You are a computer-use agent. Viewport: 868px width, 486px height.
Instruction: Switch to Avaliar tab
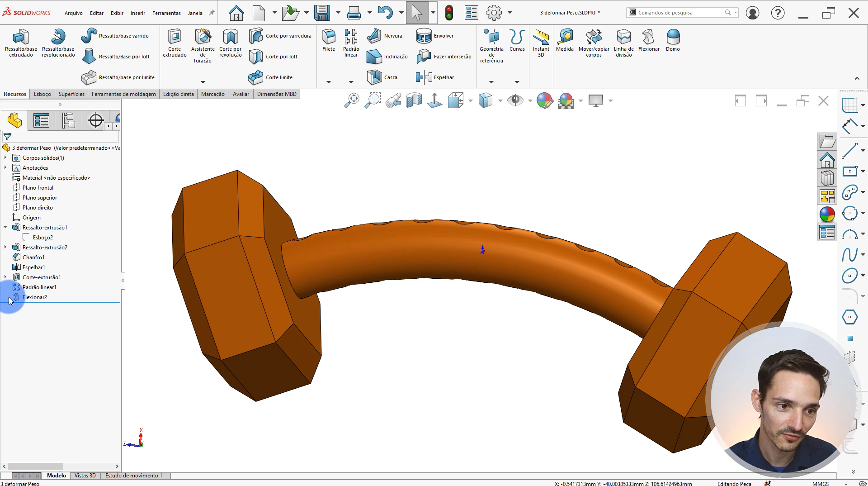pos(241,94)
